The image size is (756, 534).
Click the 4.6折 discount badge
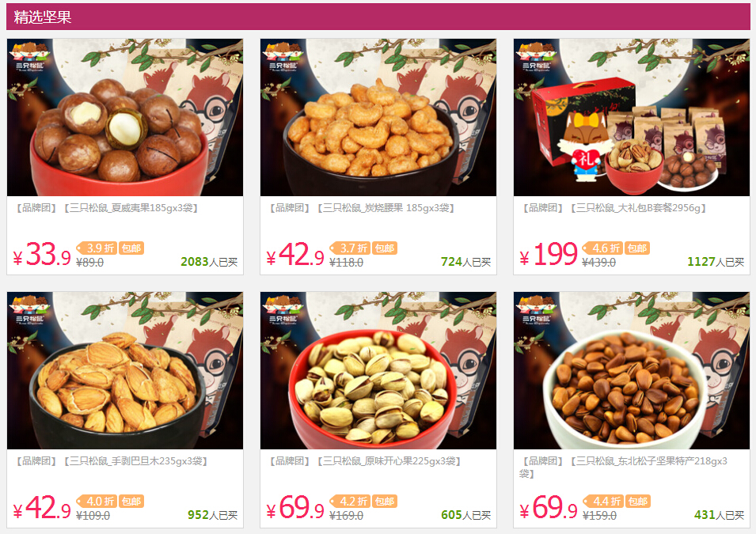coord(602,248)
